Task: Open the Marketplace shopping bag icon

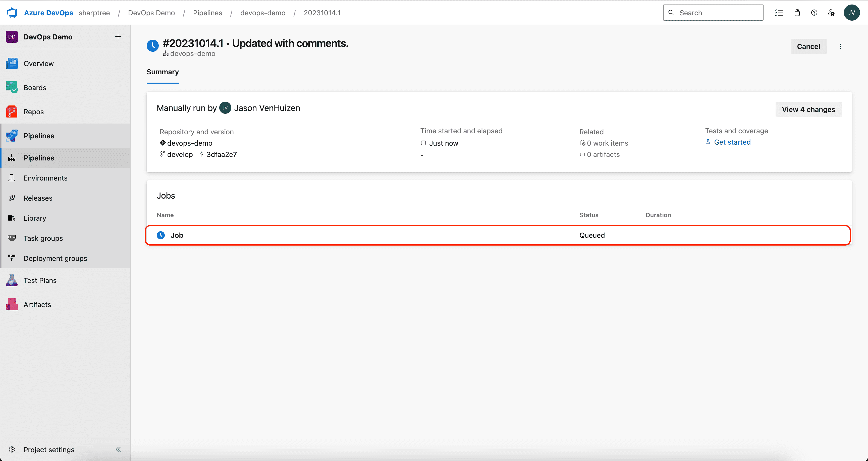Action: coord(797,13)
